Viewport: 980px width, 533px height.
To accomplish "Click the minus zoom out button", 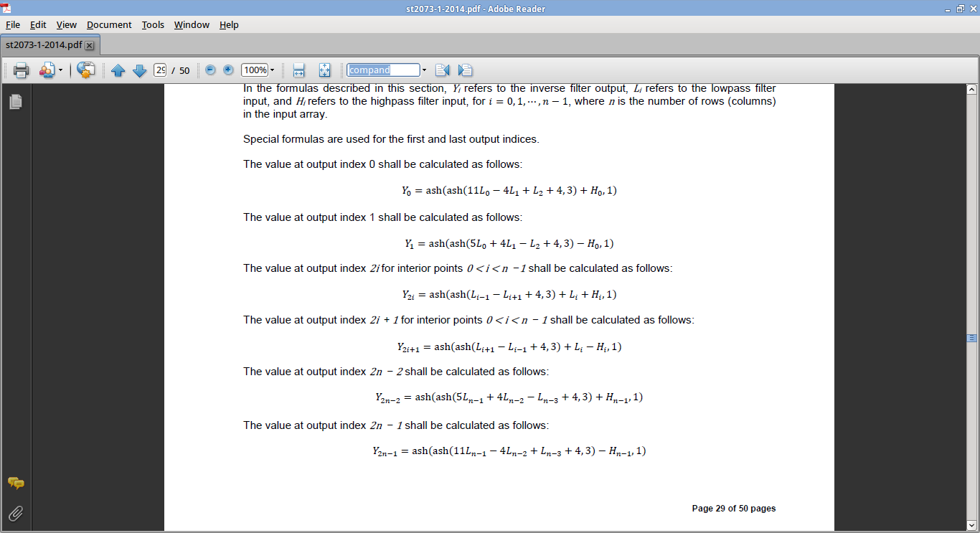I will click(210, 70).
